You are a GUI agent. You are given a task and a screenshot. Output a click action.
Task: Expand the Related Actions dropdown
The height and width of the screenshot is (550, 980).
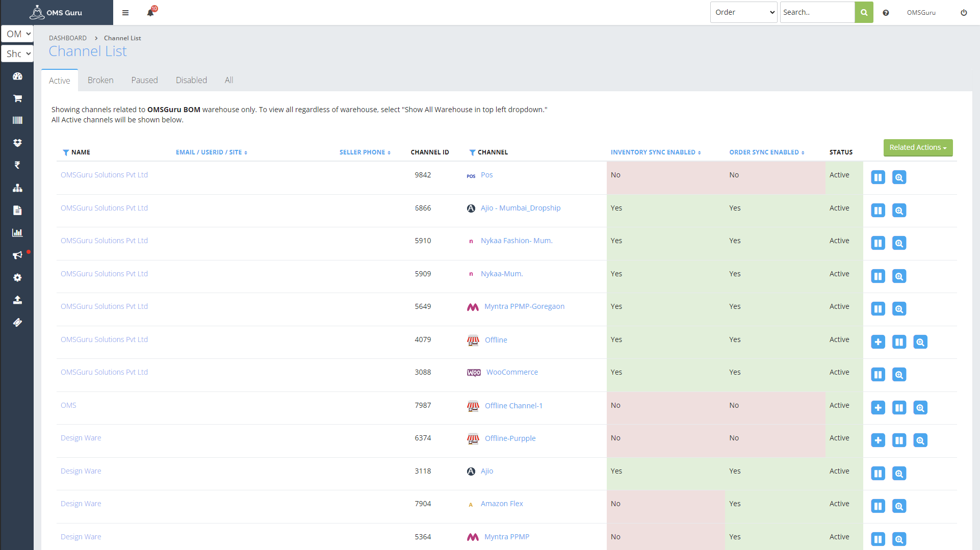coord(918,148)
